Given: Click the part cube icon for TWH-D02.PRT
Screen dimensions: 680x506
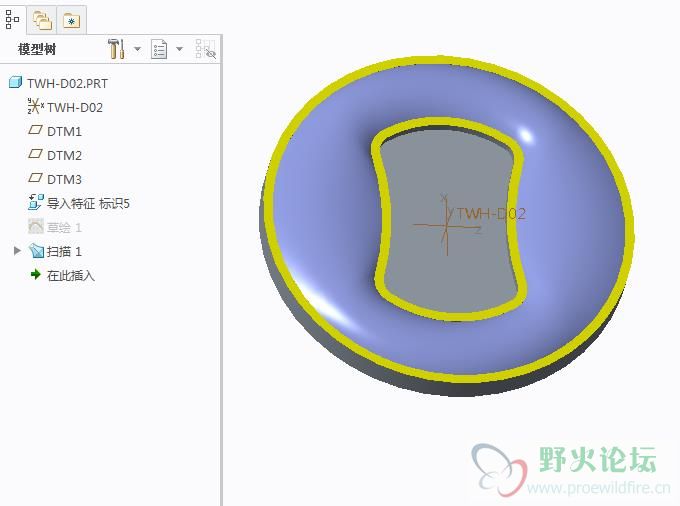Looking at the screenshot, I should [x=15, y=82].
